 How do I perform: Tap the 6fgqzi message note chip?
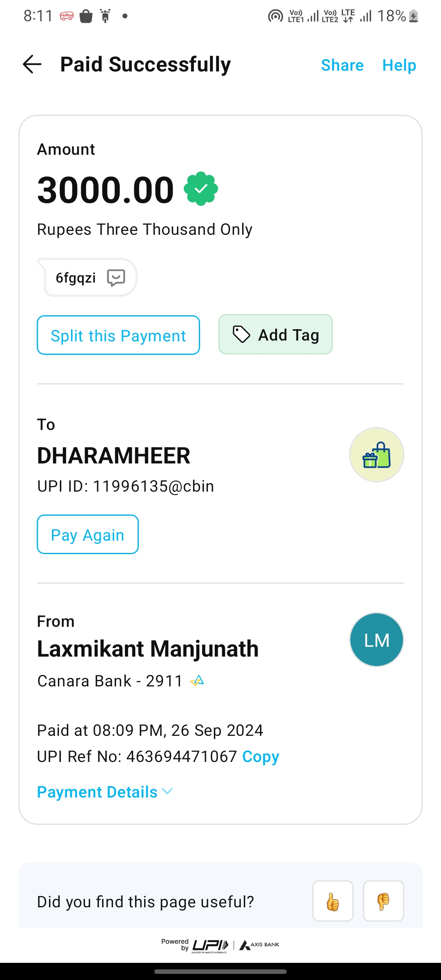[x=76, y=278]
